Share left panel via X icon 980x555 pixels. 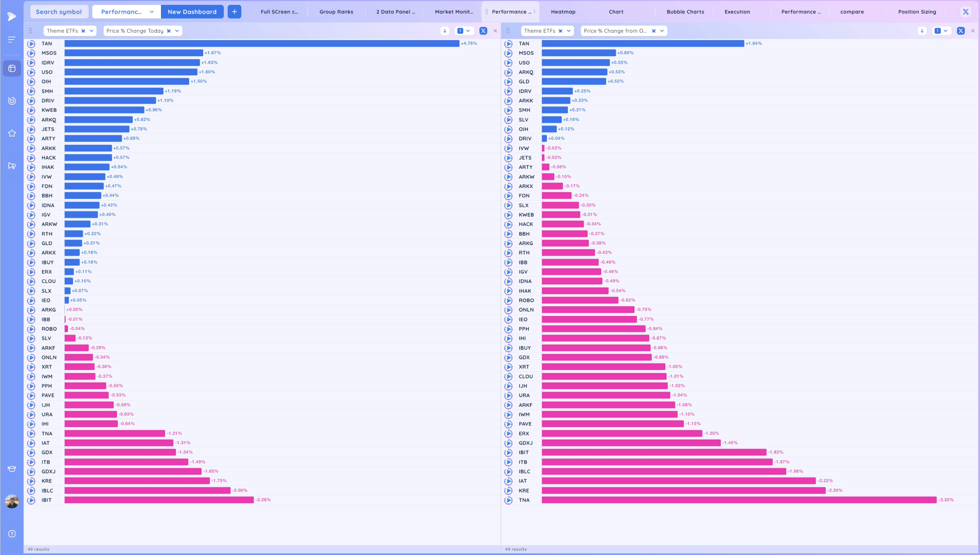(483, 31)
